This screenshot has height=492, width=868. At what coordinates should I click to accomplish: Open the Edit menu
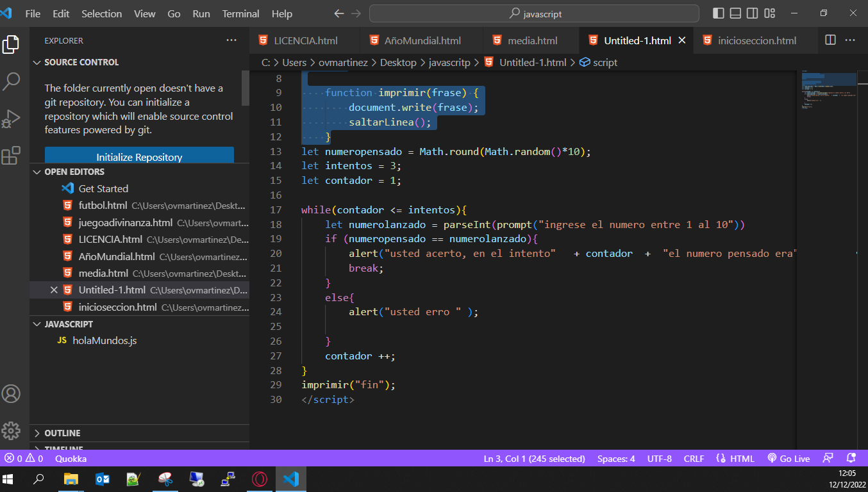[x=61, y=13]
